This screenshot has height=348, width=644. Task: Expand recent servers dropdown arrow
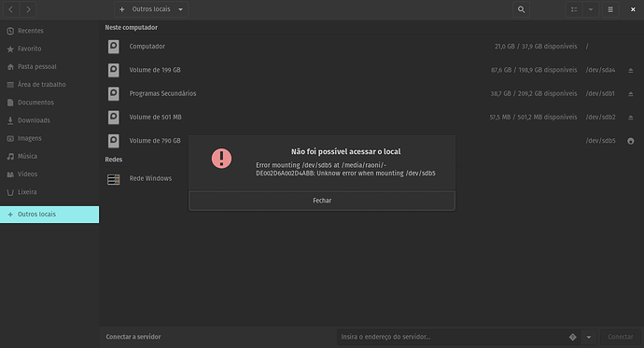(x=589, y=337)
